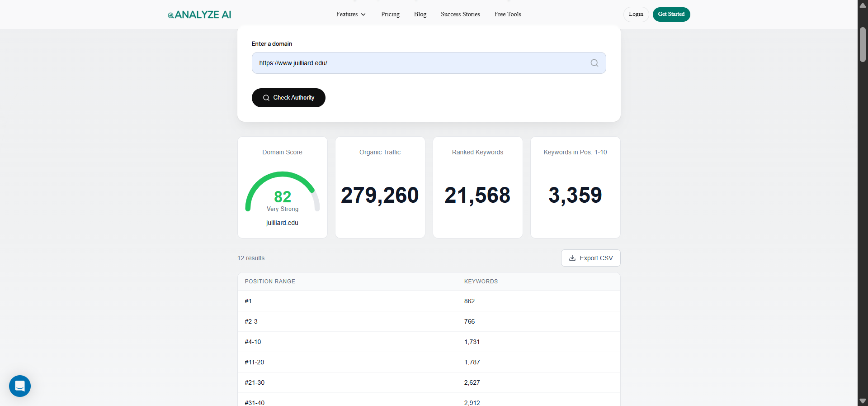Click the "Enter a domain" label
The width and height of the screenshot is (868, 406).
(272, 44)
